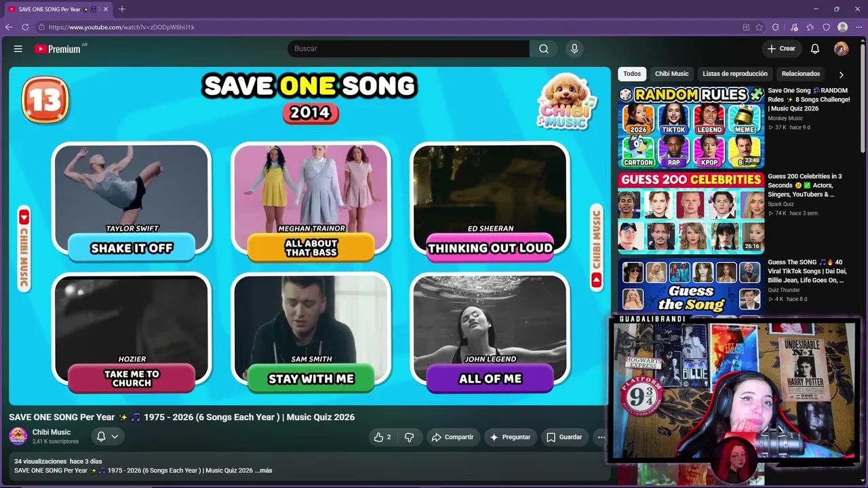Screen dimensions: 868x488
Task: Open 'Save One Song RANDOM Rules' video thumbnail
Action: pos(691,127)
